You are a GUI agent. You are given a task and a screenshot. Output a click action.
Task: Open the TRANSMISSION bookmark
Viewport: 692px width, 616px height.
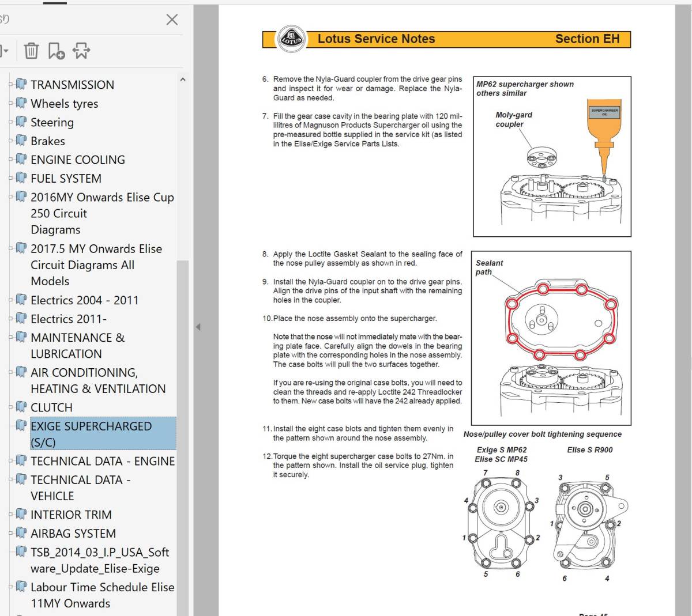[72, 85]
